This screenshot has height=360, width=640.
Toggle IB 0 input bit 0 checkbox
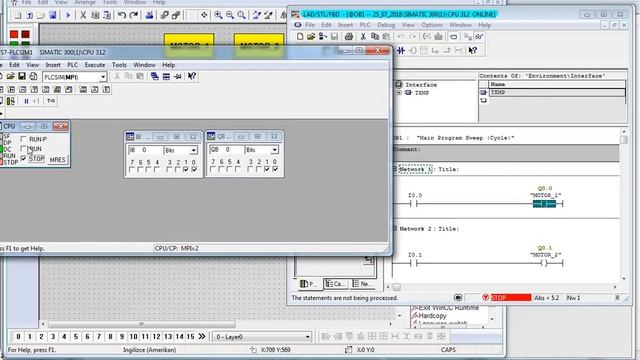tap(194, 169)
